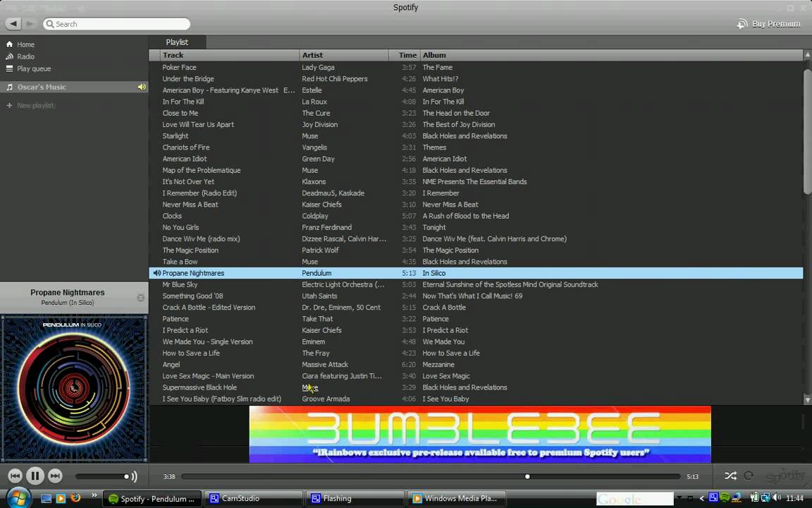This screenshot has height=508, width=812.
Task: Select the track It's Not Over Yet
Action: (188, 181)
